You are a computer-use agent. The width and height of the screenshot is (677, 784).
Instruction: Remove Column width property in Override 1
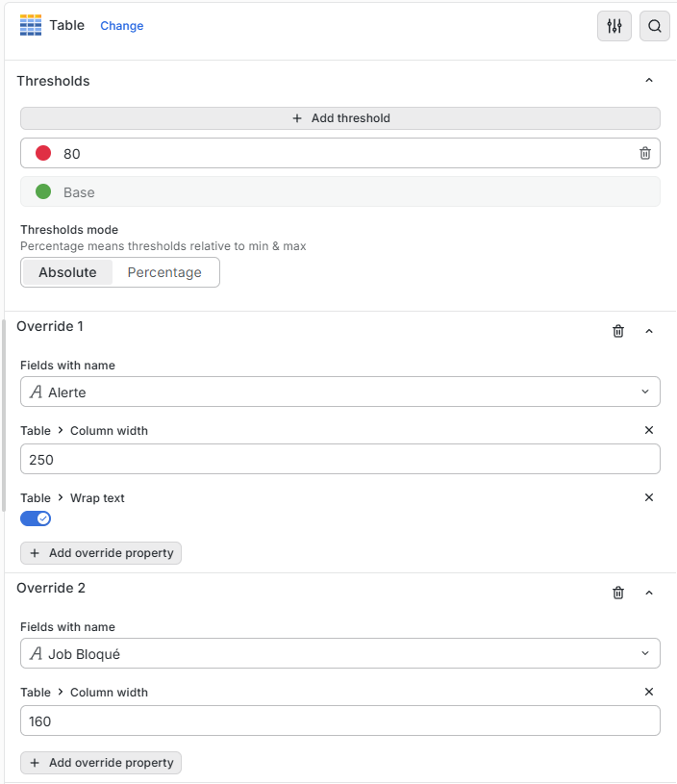(649, 430)
